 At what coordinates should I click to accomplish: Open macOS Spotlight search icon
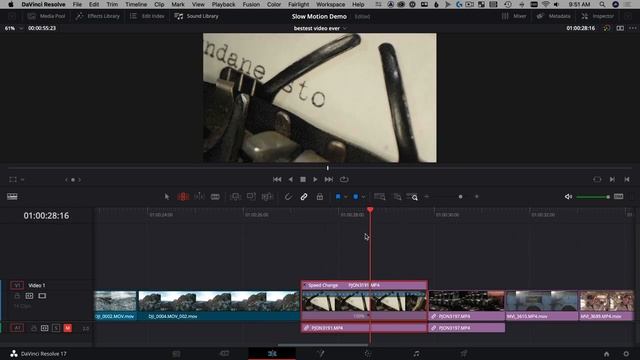coord(602,4)
